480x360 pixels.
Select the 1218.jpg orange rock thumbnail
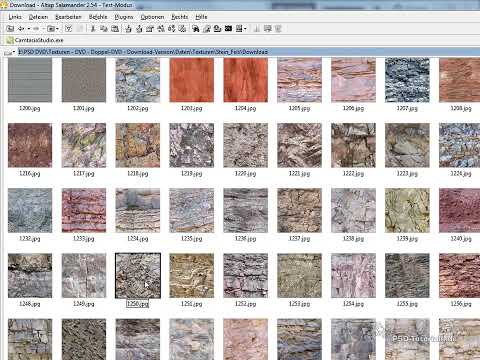coord(138,145)
